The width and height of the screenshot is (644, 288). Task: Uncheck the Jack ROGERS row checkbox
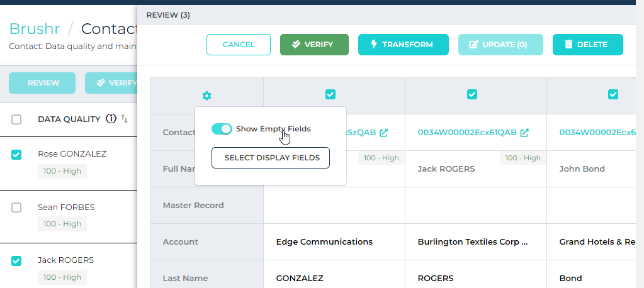tap(16, 260)
